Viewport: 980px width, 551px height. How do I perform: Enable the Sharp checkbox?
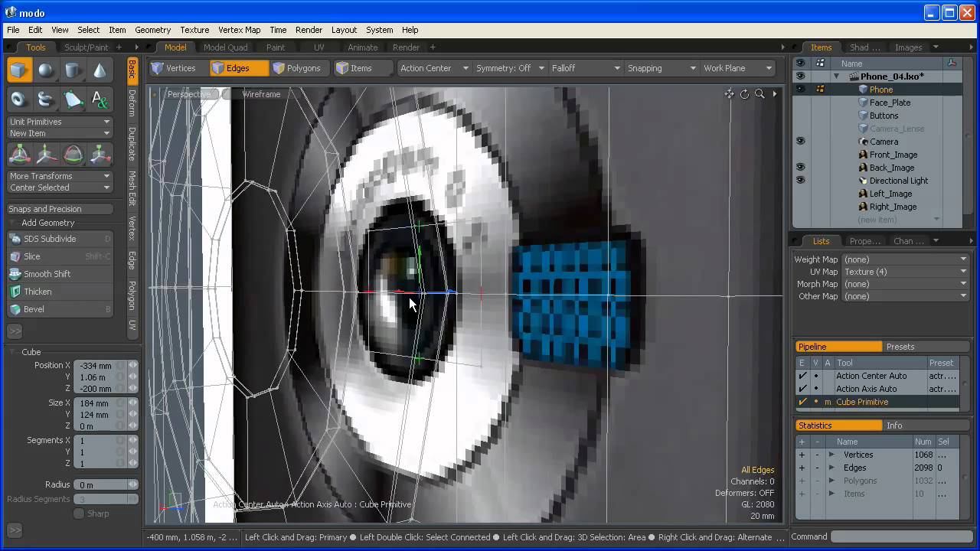(x=79, y=514)
